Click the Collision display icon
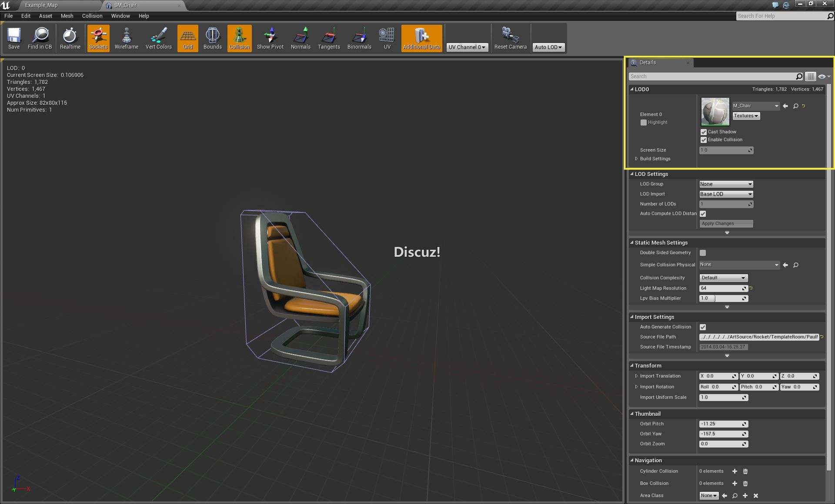The height and width of the screenshot is (504, 835). (239, 37)
